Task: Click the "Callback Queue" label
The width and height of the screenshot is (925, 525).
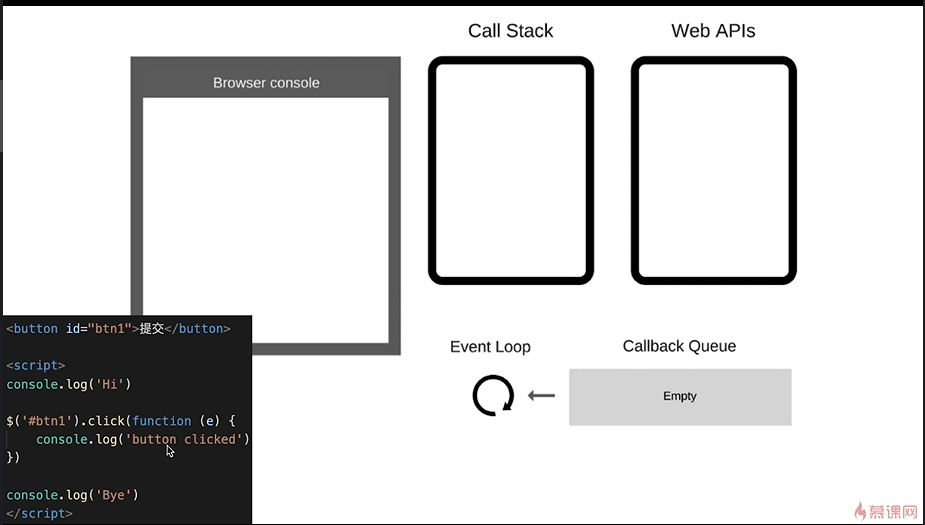Action: coord(680,346)
